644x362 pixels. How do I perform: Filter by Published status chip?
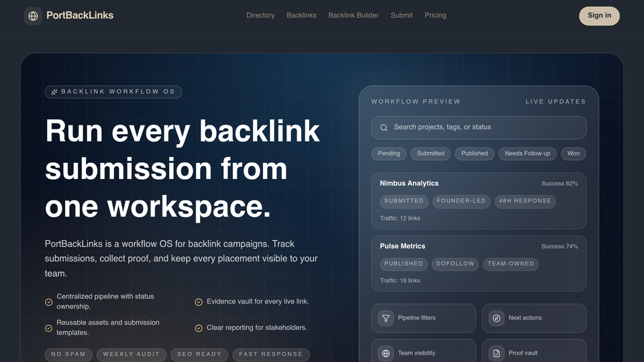[x=474, y=154]
